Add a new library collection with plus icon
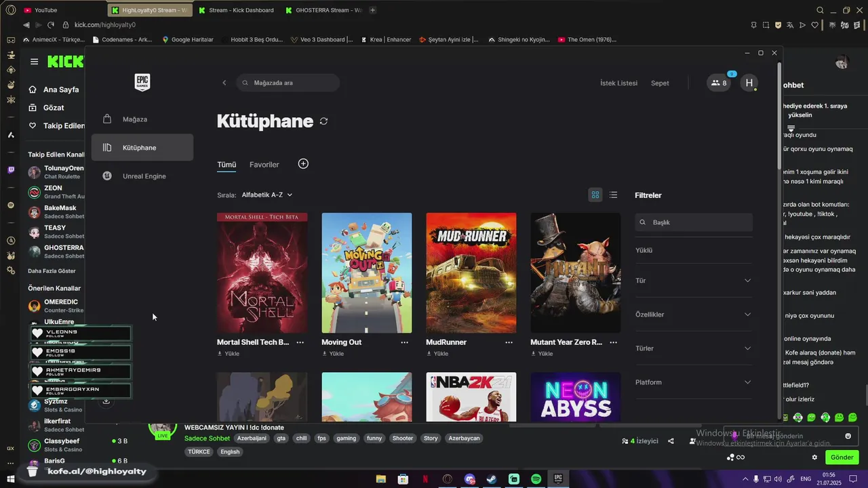 pyautogui.click(x=303, y=164)
